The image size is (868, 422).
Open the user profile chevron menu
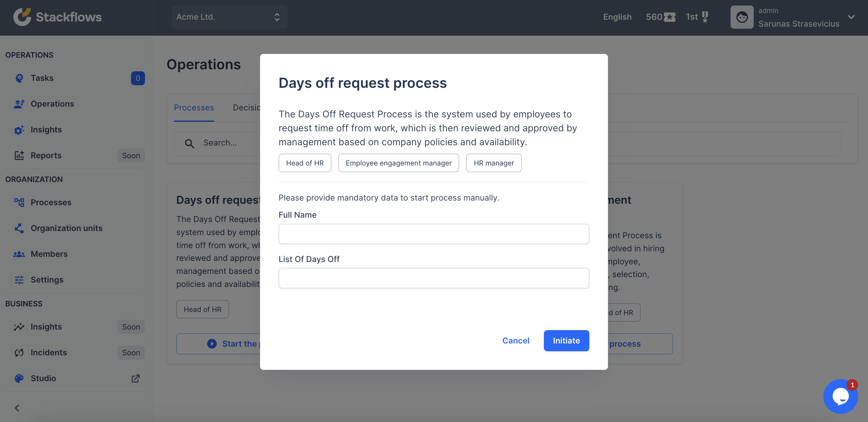coord(851,17)
